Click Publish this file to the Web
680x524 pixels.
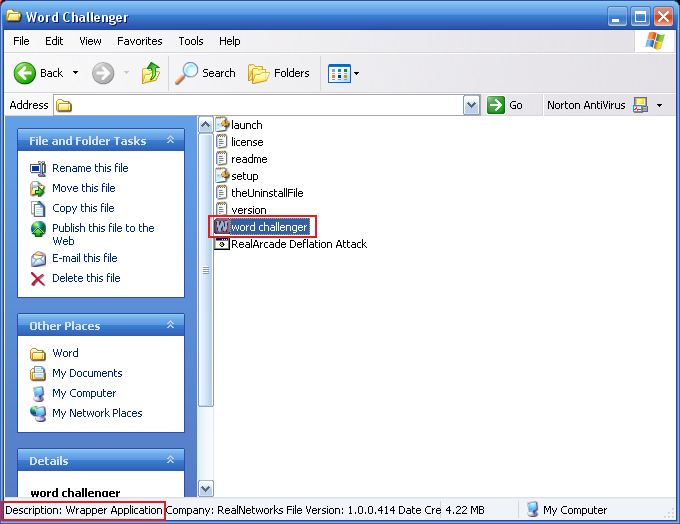pos(103,234)
